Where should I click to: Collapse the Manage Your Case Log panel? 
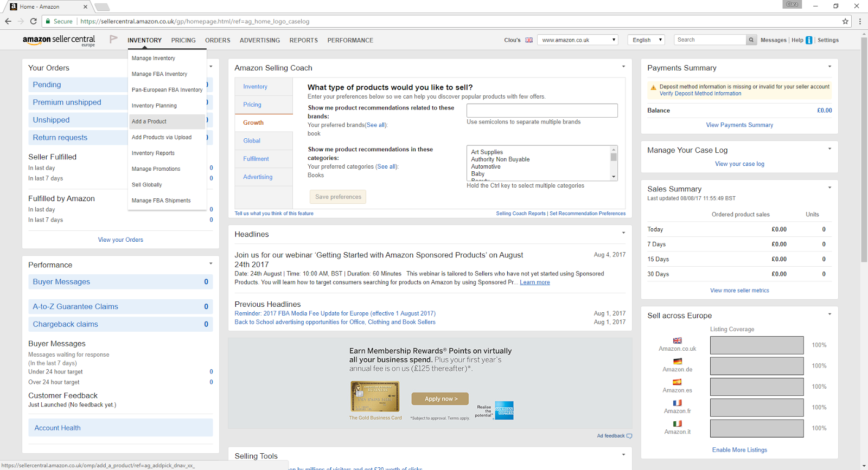point(829,149)
